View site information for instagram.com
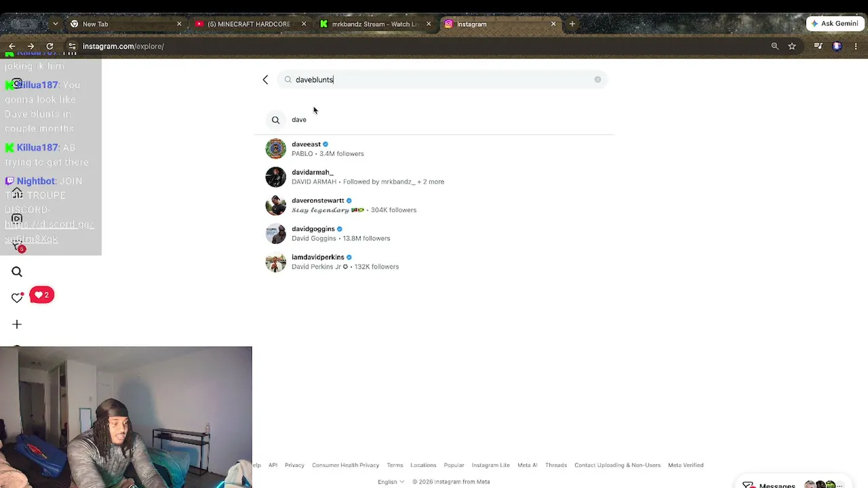The height and width of the screenshot is (488, 868). point(72,46)
